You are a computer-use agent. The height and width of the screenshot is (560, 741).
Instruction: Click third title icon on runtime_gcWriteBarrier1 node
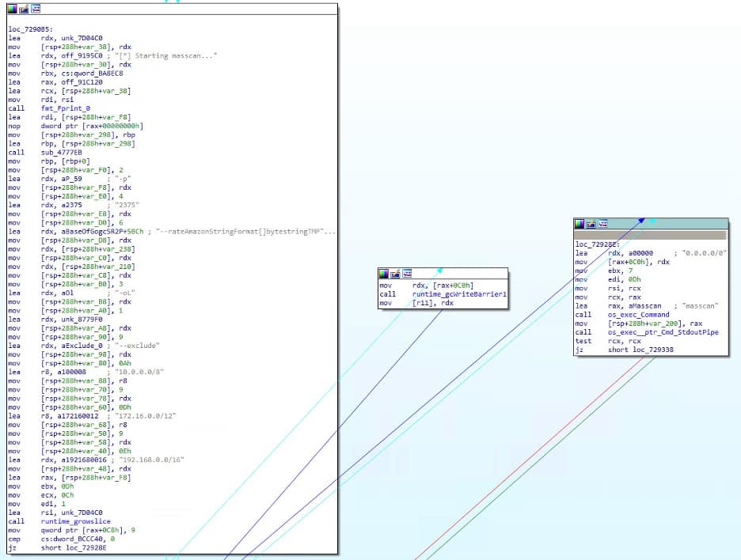click(x=407, y=273)
